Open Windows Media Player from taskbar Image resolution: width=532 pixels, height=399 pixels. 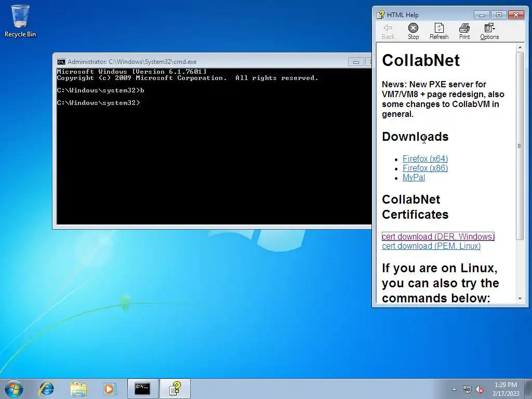(110, 389)
